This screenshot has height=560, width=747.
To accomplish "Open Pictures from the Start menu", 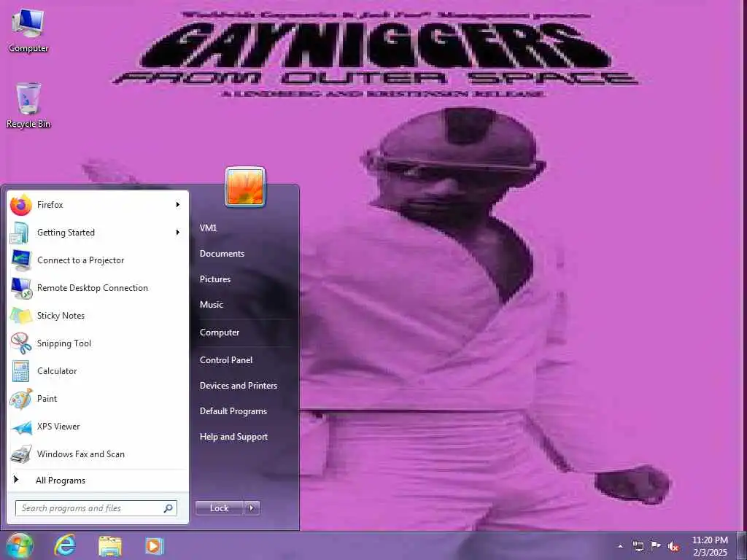I will pos(215,279).
